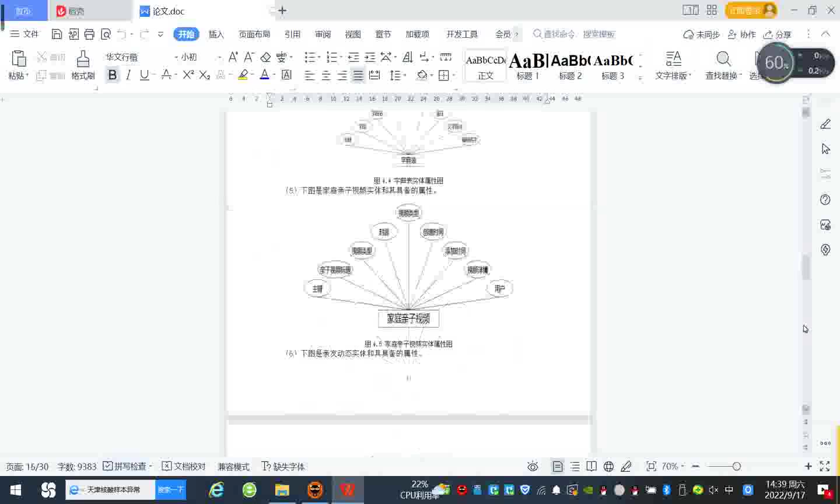Viewport: 840px width, 504px height.
Task: Switch to 审阅 ribbon tab
Action: [x=323, y=34]
